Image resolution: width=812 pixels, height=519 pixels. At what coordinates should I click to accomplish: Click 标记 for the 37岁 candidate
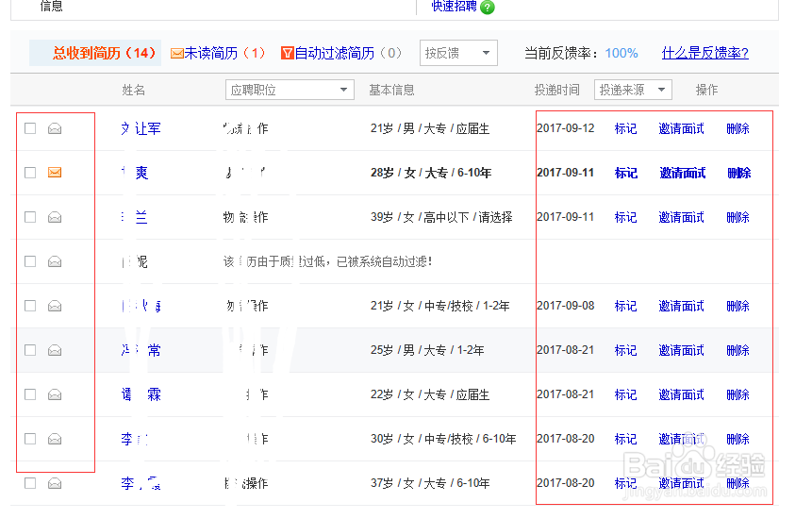(625, 483)
